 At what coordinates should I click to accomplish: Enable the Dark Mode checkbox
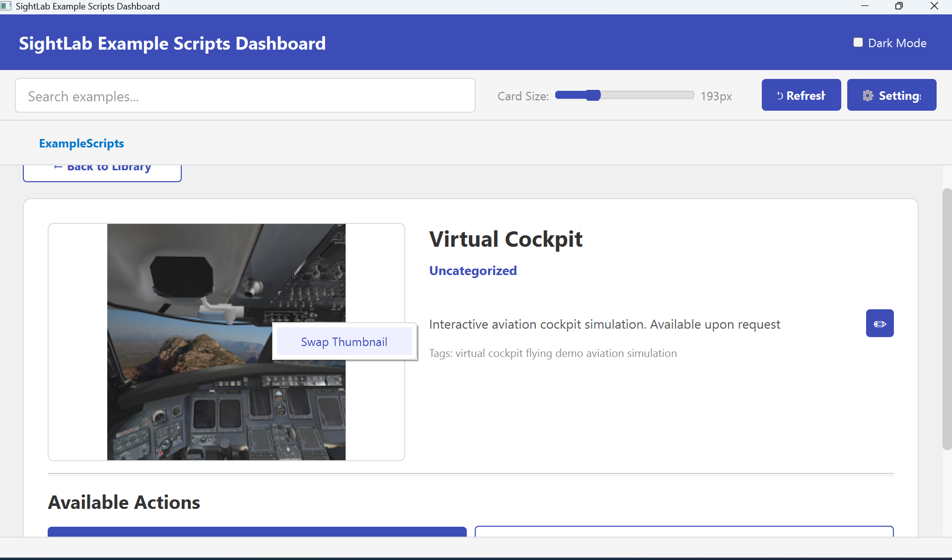pos(858,43)
